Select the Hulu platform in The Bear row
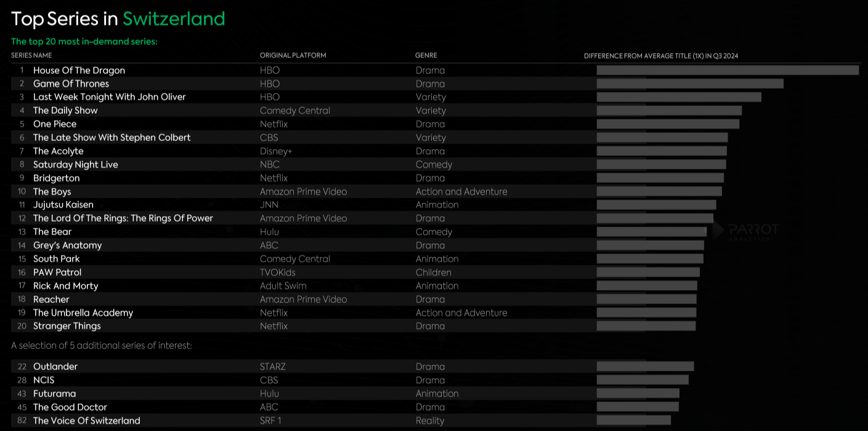The width and height of the screenshot is (868, 431). (269, 232)
